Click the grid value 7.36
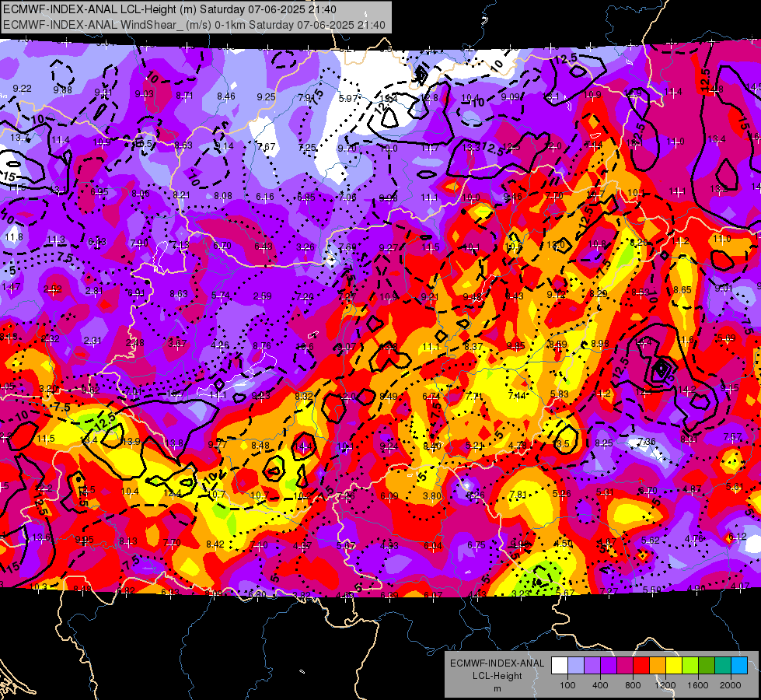 click(x=647, y=442)
